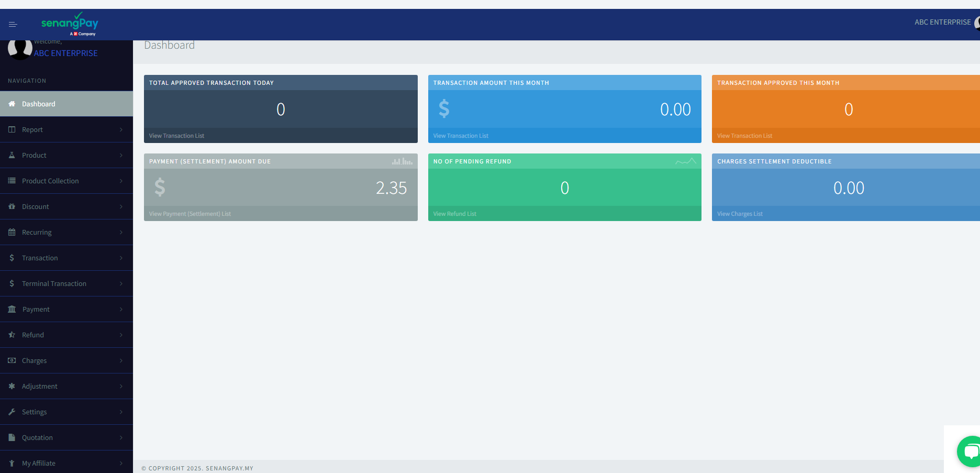Click the Discount gift icon
This screenshot has width=980, height=473.
point(12,206)
